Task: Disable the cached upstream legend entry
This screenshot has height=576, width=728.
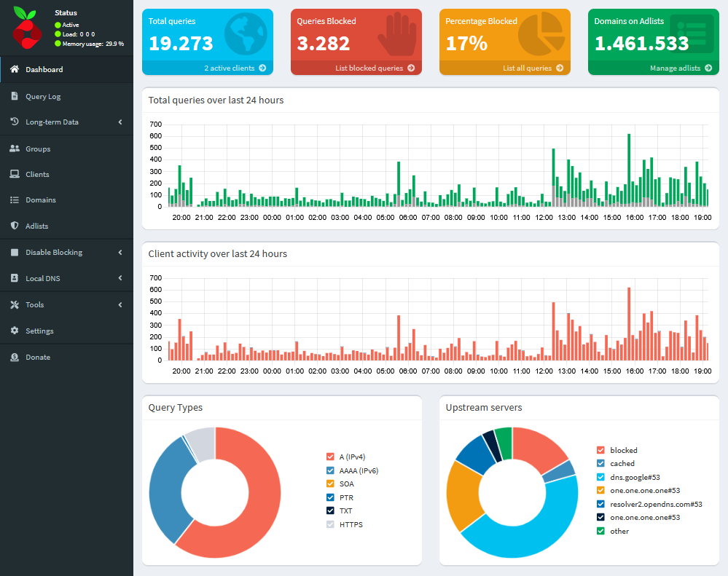Action: coord(601,463)
